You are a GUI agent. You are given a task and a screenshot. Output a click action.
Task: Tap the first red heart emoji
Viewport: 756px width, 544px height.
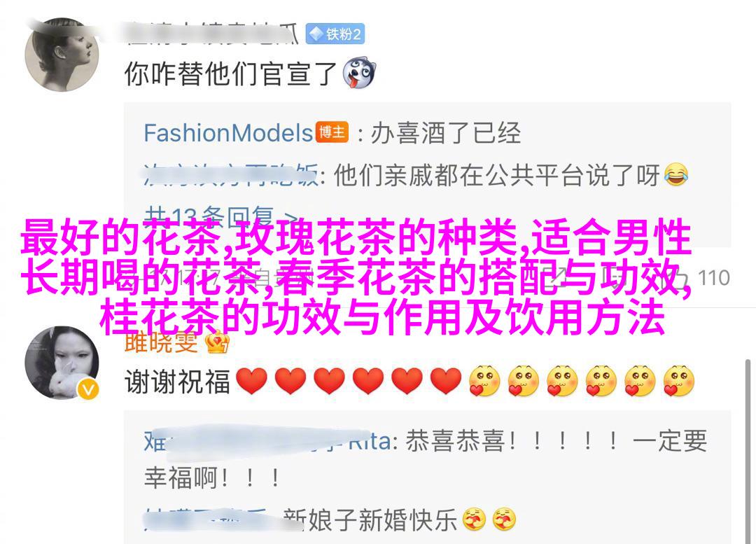(252, 381)
